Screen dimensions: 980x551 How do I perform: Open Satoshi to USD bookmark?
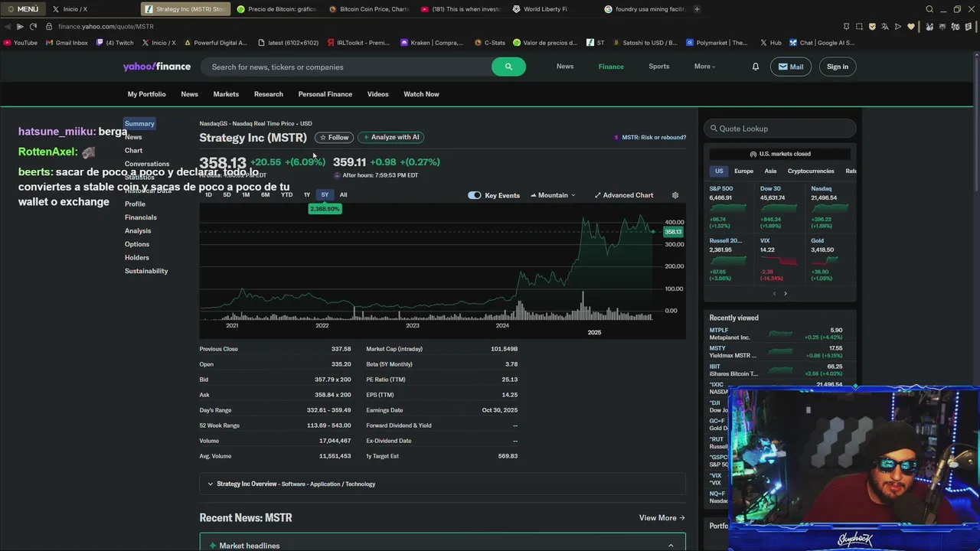pos(644,43)
